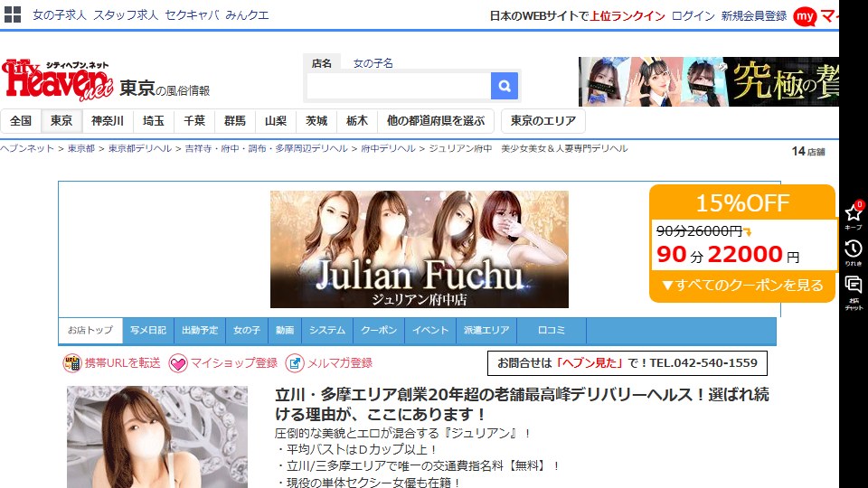
Task: Click the 90分22000円 coupon price
Action: click(728, 255)
